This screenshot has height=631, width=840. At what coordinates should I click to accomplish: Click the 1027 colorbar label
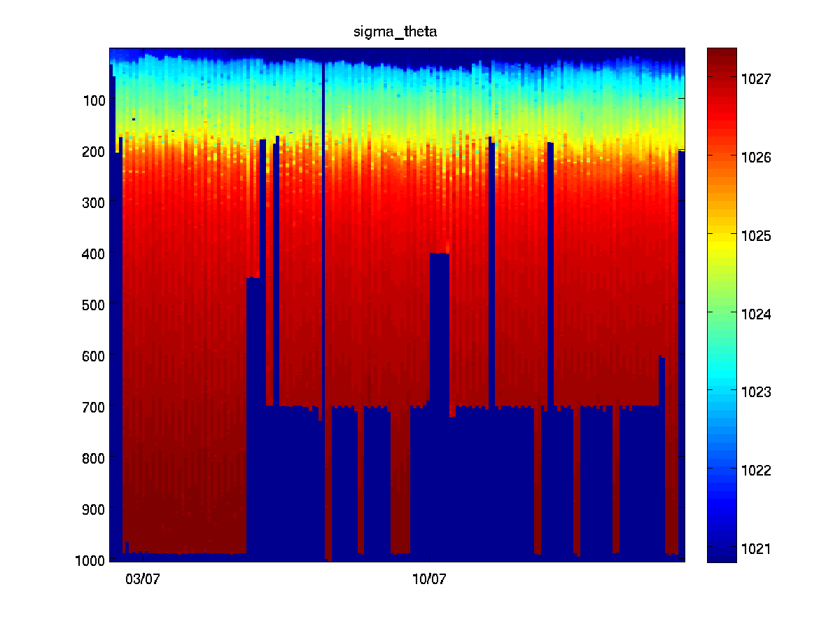pyautogui.click(x=756, y=79)
